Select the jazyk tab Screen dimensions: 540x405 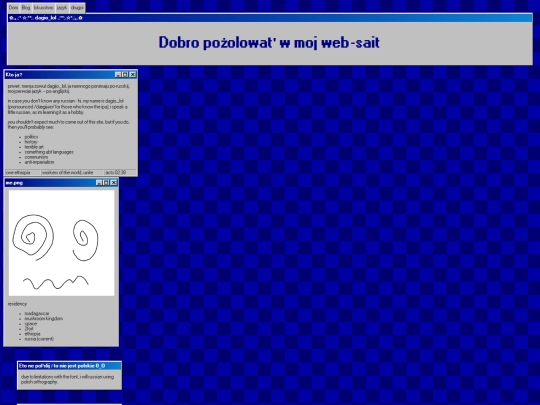62,8
